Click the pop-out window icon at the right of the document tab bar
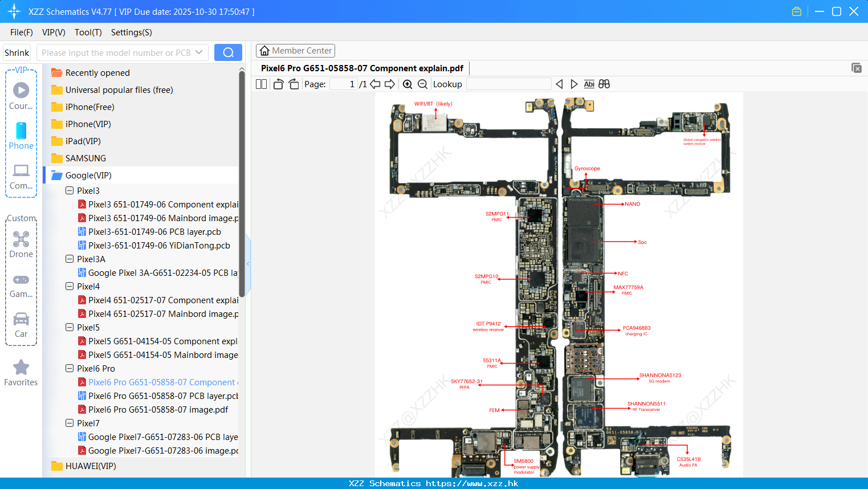868x489 pixels. click(x=857, y=68)
